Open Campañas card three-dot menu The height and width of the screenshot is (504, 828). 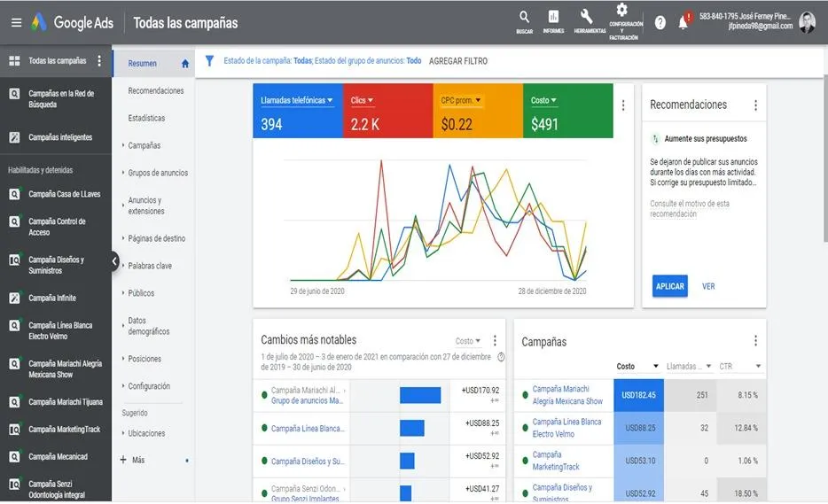pos(755,341)
